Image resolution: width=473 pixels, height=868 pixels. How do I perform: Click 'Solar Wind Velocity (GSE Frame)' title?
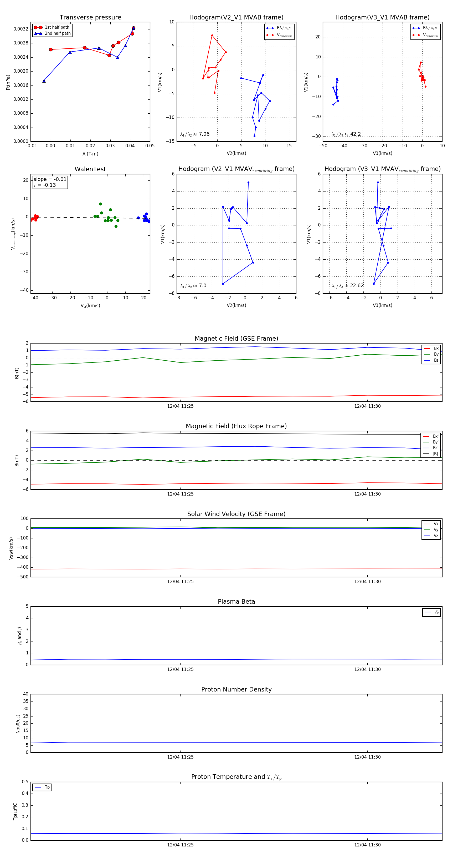pos(236,514)
